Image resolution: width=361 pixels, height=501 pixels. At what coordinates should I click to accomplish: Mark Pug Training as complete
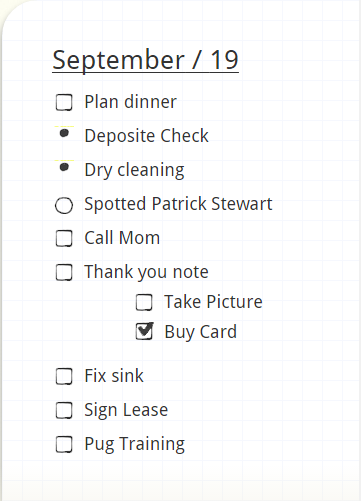click(x=64, y=444)
